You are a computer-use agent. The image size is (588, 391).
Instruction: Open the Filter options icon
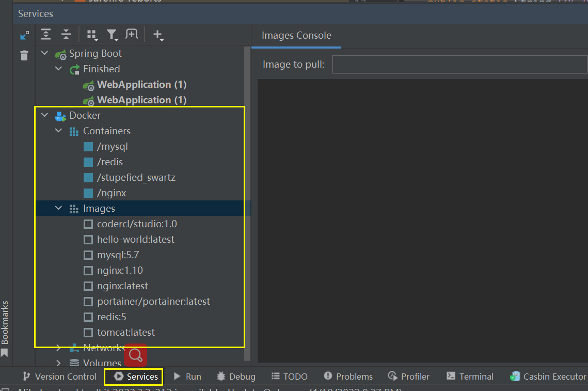coord(112,35)
